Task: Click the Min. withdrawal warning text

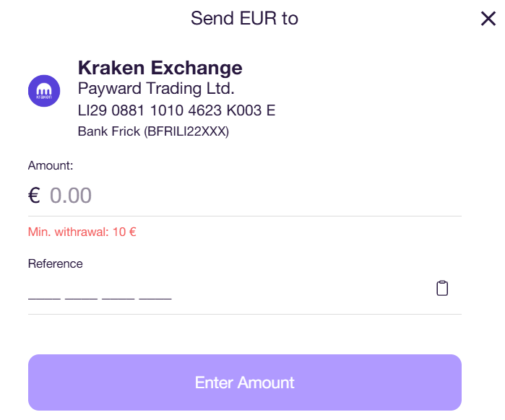Action: (82, 232)
